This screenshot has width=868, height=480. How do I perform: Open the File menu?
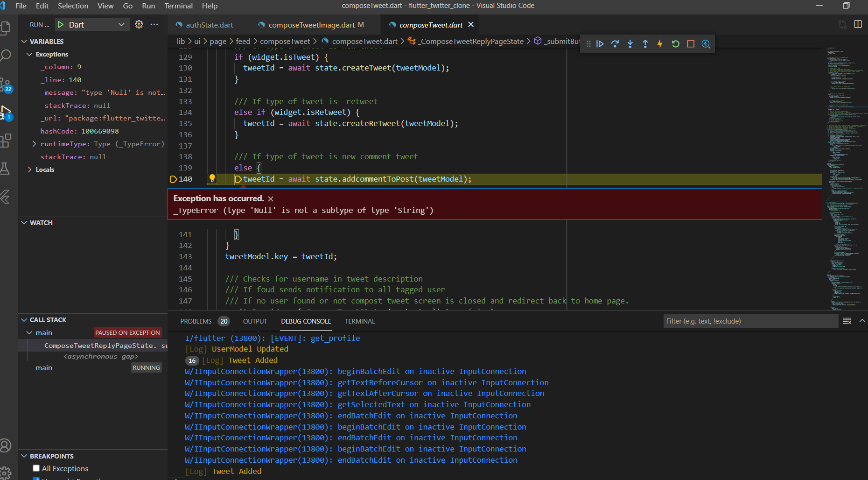[x=21, y=6]
